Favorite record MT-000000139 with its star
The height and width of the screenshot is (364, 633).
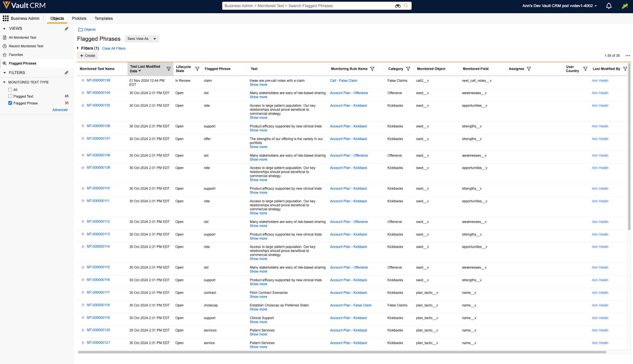(x=83, y=80)
